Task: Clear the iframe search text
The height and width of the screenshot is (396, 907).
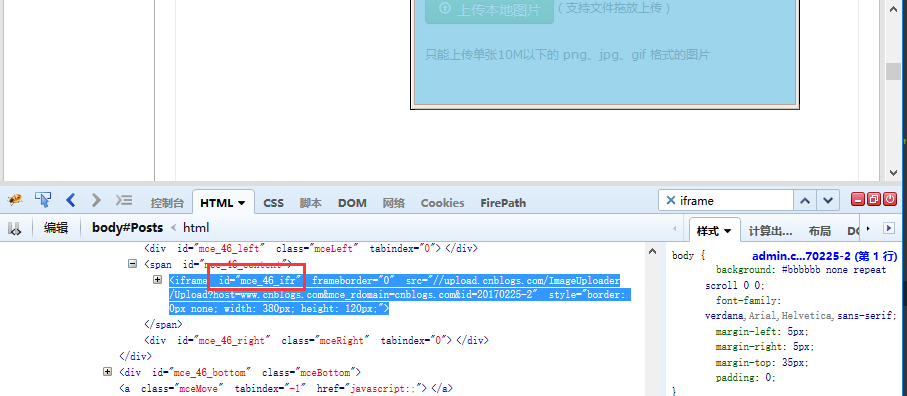Action: [670, 200]
